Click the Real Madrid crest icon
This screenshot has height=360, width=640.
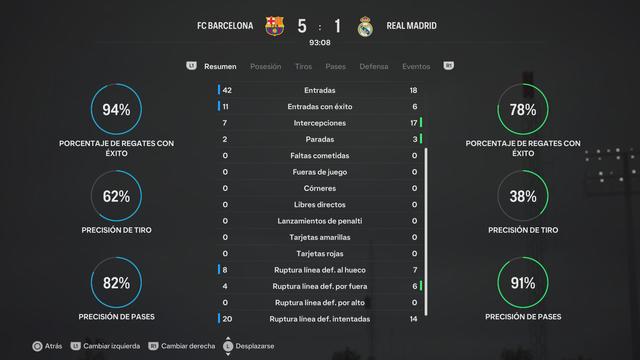365,27
